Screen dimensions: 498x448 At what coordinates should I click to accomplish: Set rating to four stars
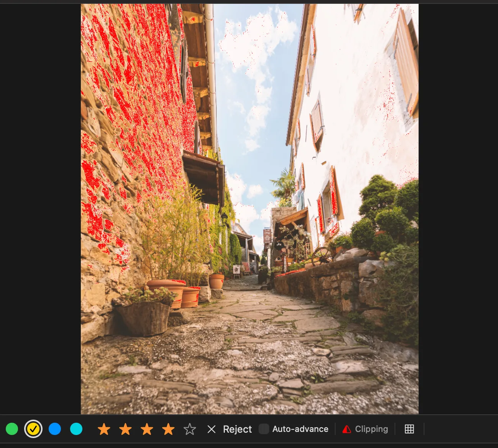click(x=168, y=429)
